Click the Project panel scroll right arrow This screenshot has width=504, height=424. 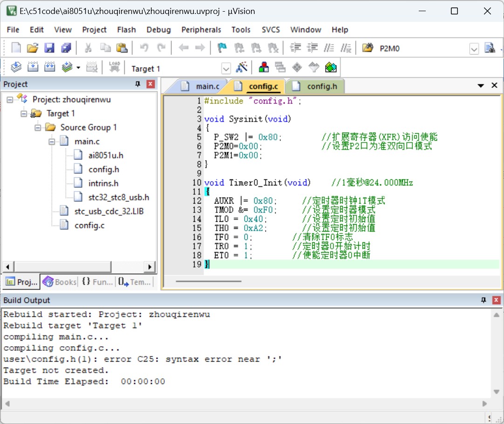coord(150,267)
